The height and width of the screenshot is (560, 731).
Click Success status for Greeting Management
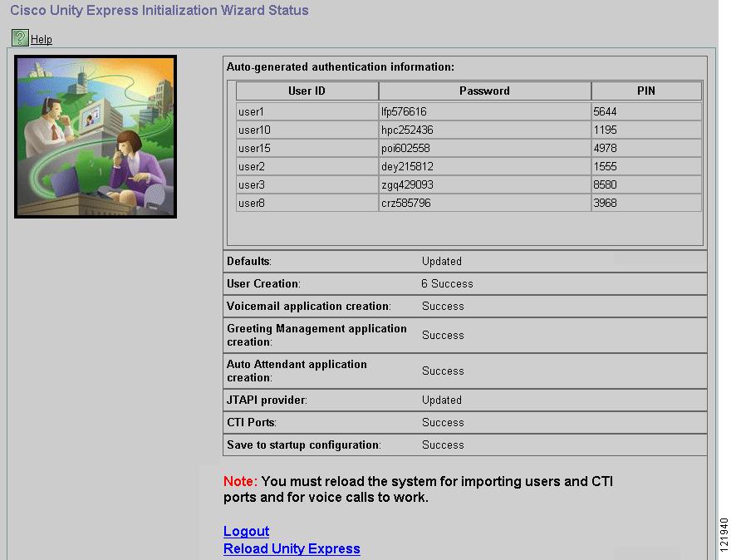[x=443, y=336]
